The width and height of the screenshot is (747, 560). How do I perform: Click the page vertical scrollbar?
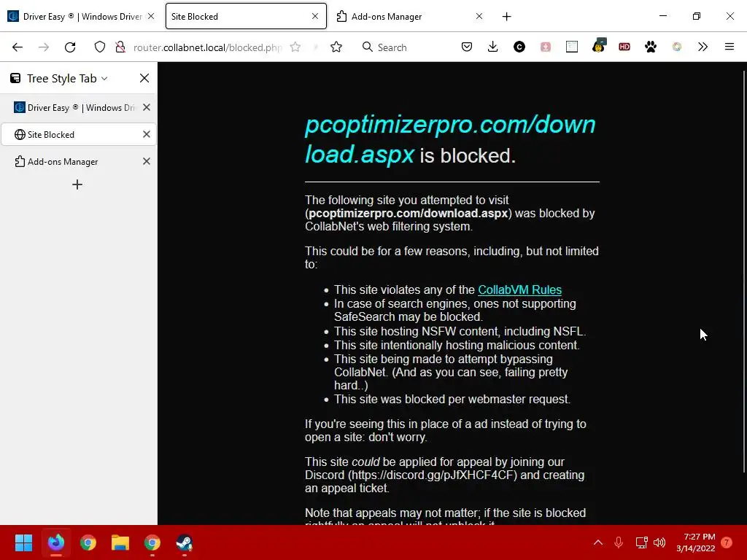click(x=743, y=271)
